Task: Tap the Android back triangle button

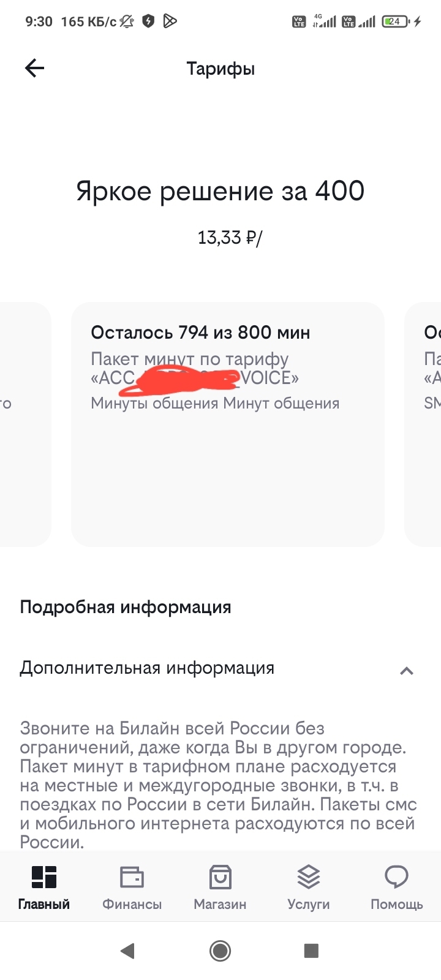Action: click(127, 951)
